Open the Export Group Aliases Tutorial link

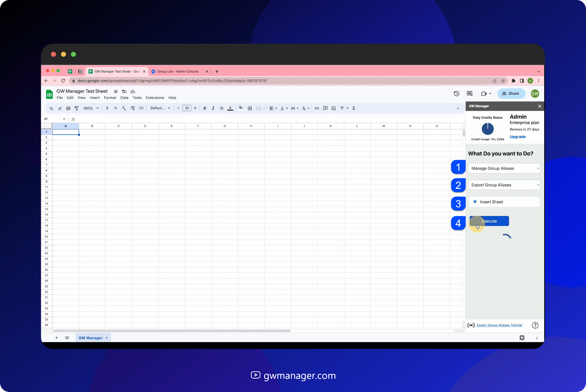coord(500,325)
